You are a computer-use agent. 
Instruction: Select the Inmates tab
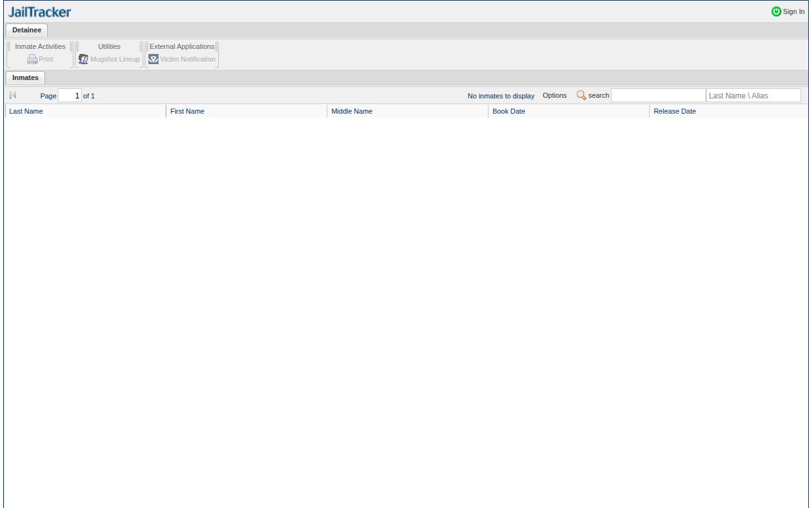[25, 77]
